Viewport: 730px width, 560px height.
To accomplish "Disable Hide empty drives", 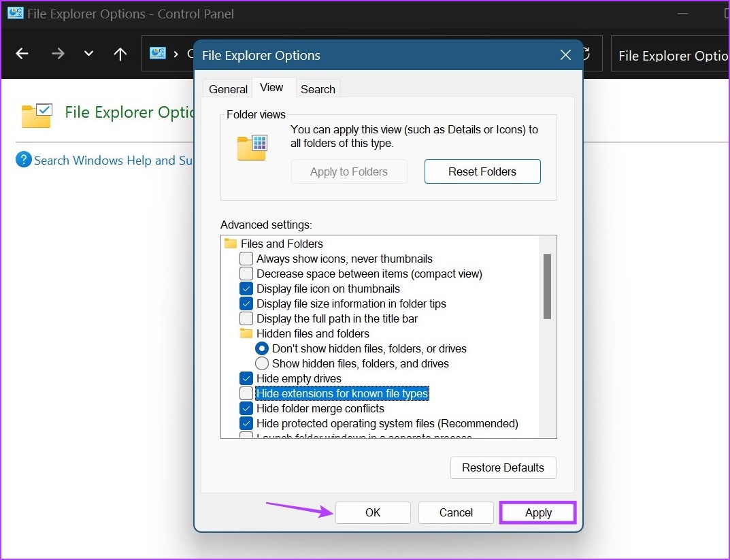I will click(x=246, y=378).
